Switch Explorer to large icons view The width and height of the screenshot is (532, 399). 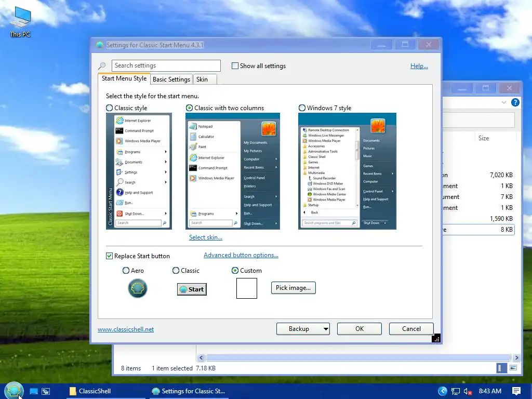(513, 368)
